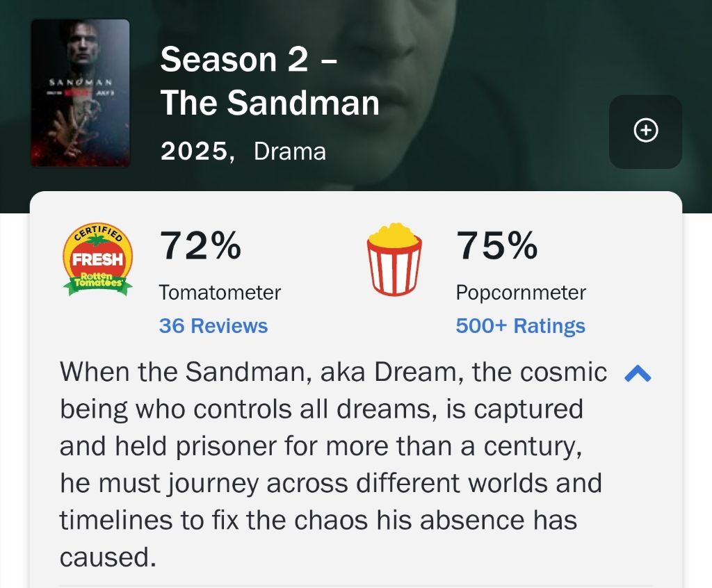
Task: Collapse the synopsis with the blue chevron
Action: click(638, 374)
